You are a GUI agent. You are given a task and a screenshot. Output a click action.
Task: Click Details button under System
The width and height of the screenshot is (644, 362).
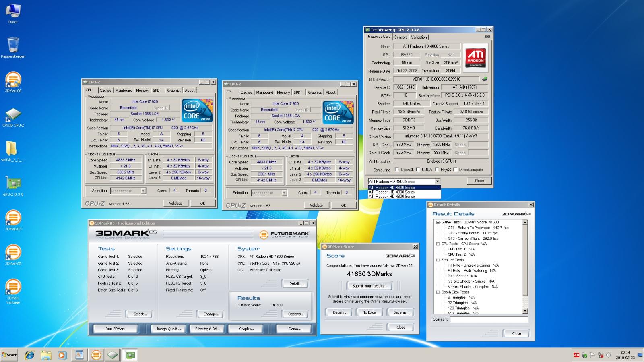pos(296,284)
